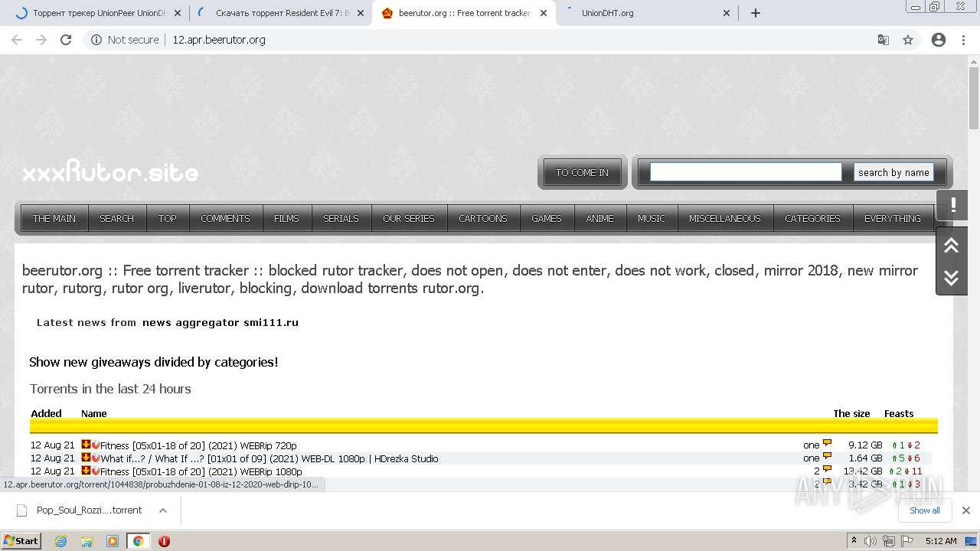The image size is (980, 551).
Task: Open the CATEGORIES menu item
Action: [x=812, y=218]
